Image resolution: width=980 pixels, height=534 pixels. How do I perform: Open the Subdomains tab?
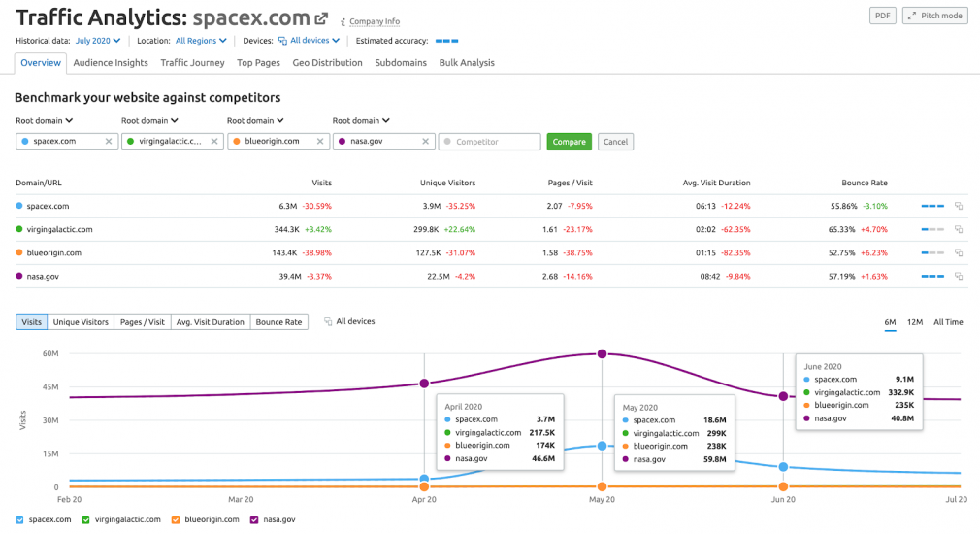click(401, 62)
